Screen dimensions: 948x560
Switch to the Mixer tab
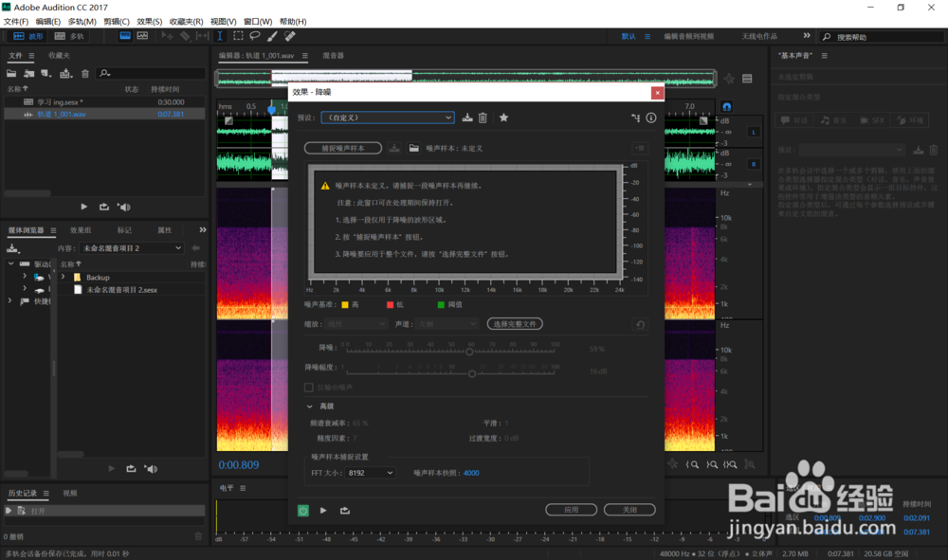pyautogui.click(x=333, y=56)
